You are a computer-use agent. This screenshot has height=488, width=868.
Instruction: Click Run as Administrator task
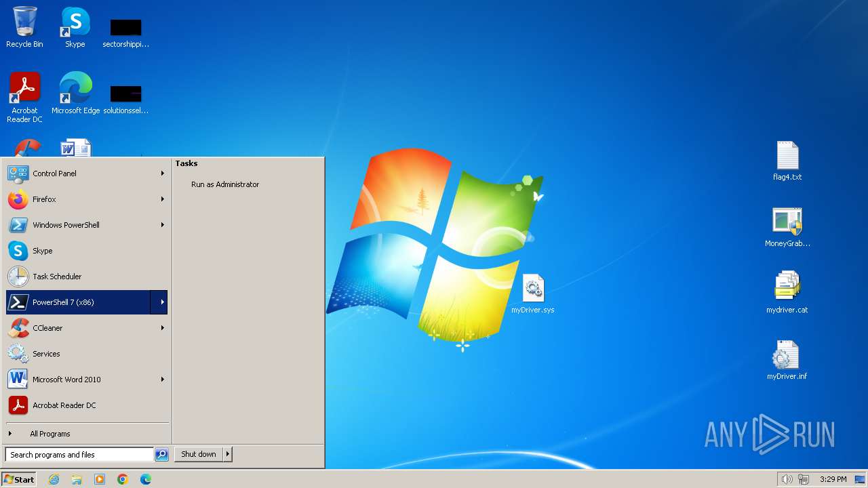pyautogui.click(x=225, y=184)
